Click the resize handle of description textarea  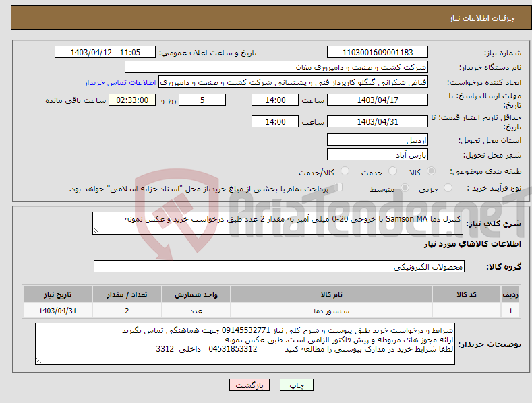[96, 231]
